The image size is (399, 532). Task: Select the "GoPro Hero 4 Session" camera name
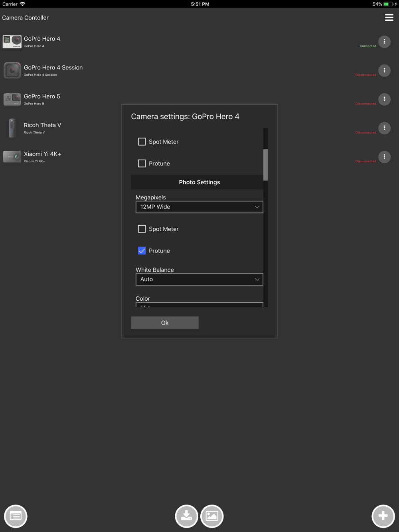click(x=53, y=67)
